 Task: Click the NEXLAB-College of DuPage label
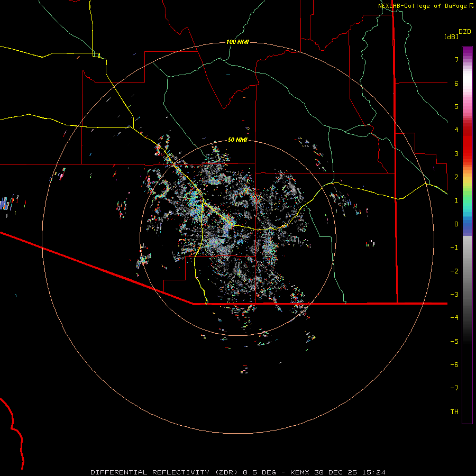(x=423, y=6)
